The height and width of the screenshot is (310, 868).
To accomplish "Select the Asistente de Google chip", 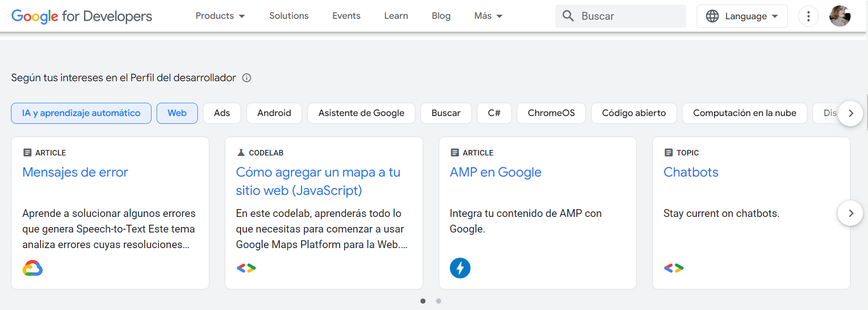I will (361, 113).
